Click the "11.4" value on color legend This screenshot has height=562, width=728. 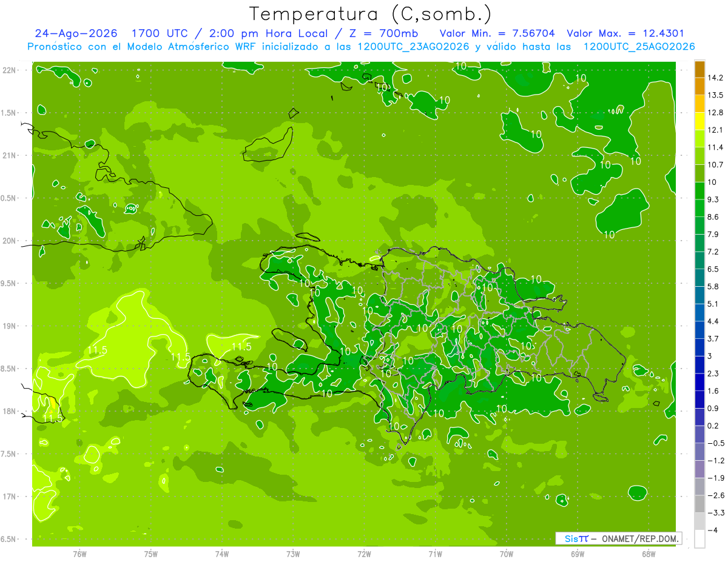click(715, 147)
